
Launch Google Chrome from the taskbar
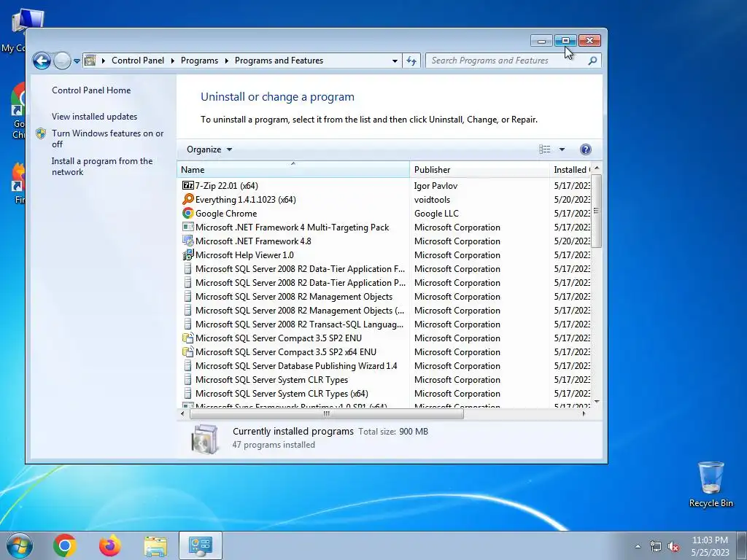65,545
